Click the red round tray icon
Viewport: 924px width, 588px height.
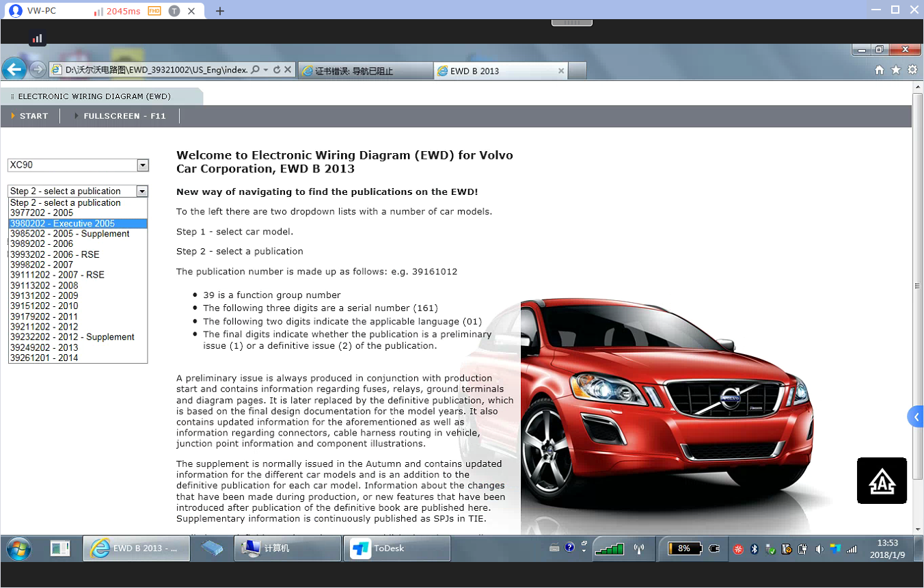[x=738, y=548]
